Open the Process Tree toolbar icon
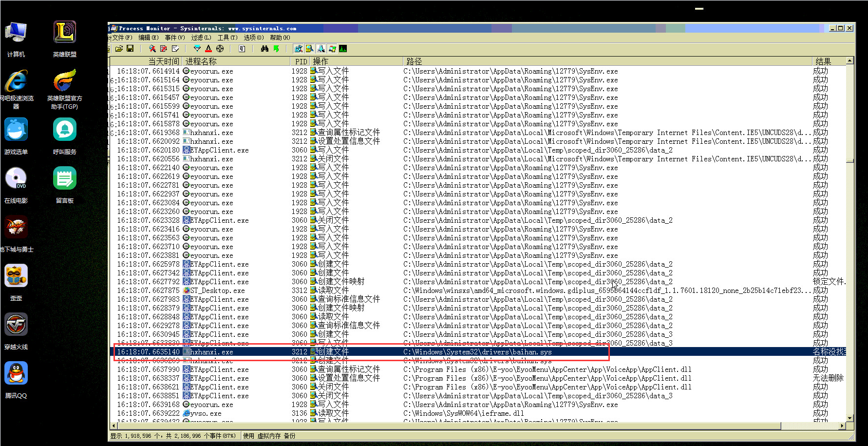This screenshot has height=446, width=868. point(242,49)
